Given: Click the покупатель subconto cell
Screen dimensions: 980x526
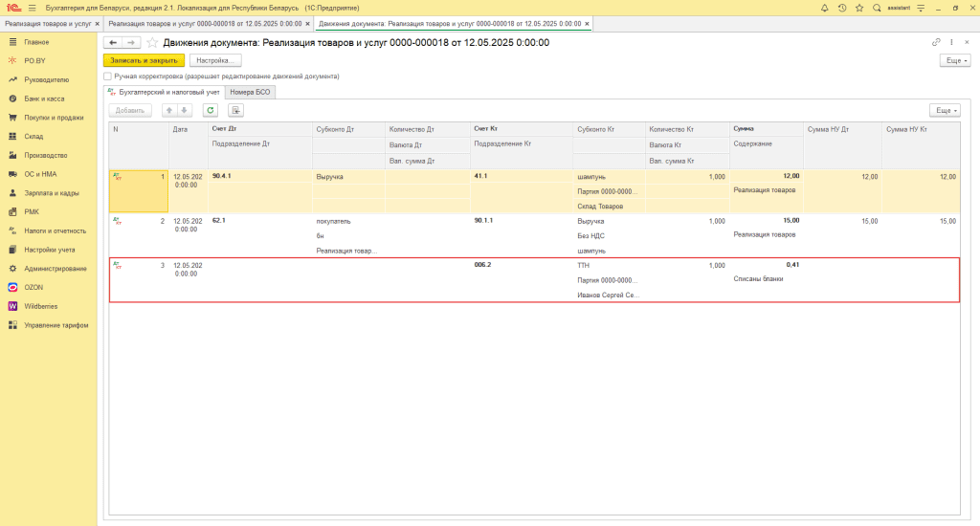Looking at the screenshot, I should pos(348,221).
